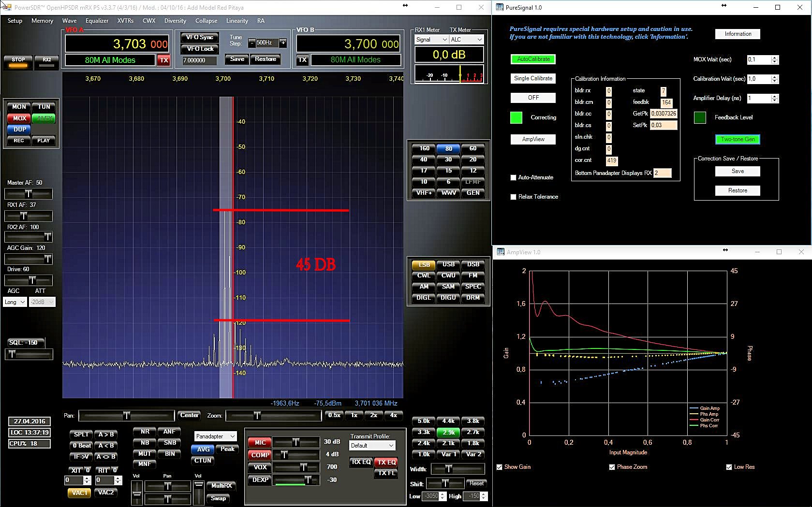Select LSB mode button
The width and height of the screenshot is (812, 507).
pos(424,264)
